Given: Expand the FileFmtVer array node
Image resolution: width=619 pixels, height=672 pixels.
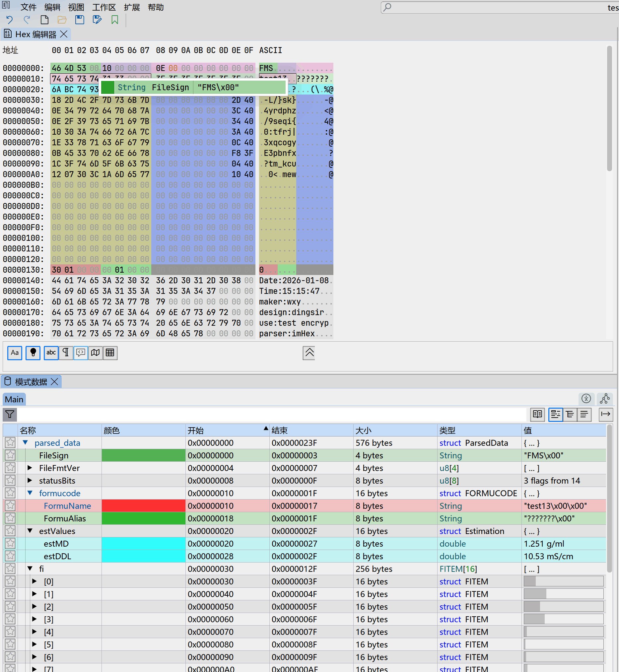Looking at the screenshot, I should click(x=30, y=468).
